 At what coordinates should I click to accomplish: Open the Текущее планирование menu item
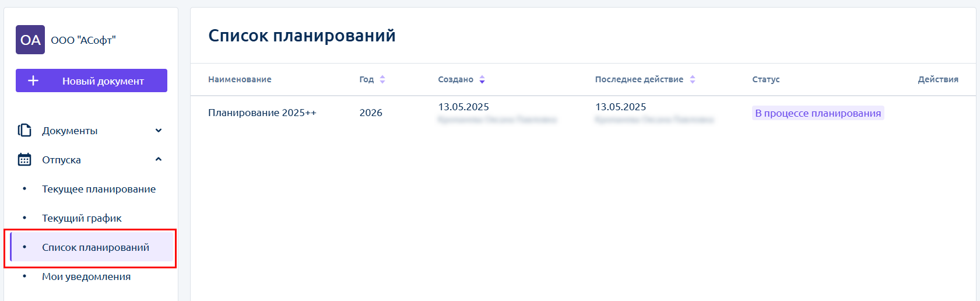pyautogui.click(x=99, y=189)
